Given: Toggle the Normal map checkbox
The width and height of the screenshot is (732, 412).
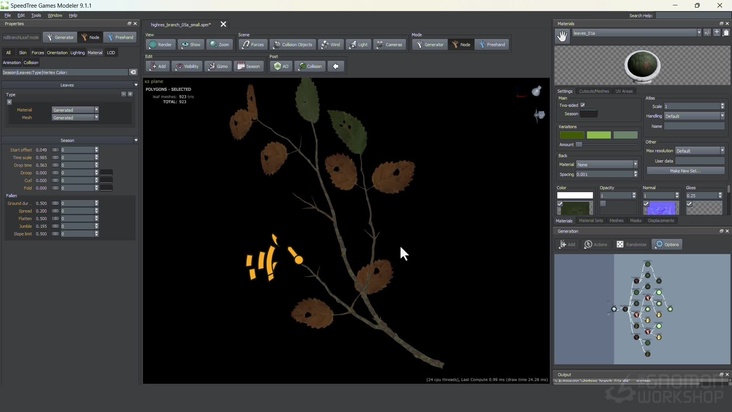Looking at the screenshot, I should pos(647,203).
